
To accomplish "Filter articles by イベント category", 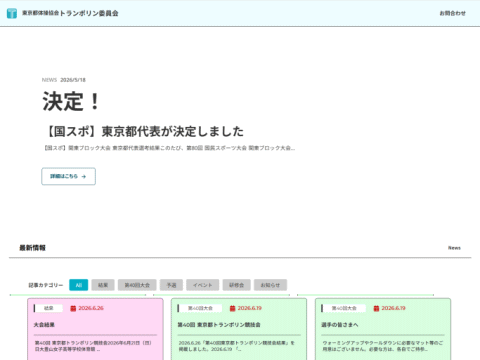I will pos(202,285).
